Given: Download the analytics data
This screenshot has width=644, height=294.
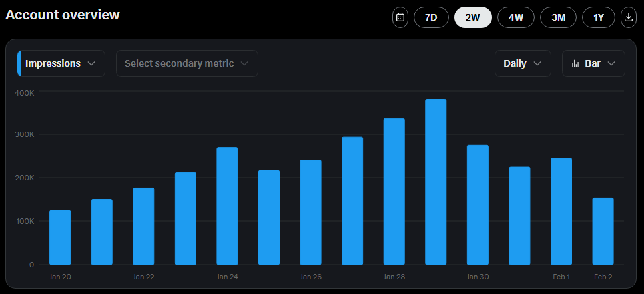Looking at the screenshot, I should click(x=629, y=17).
